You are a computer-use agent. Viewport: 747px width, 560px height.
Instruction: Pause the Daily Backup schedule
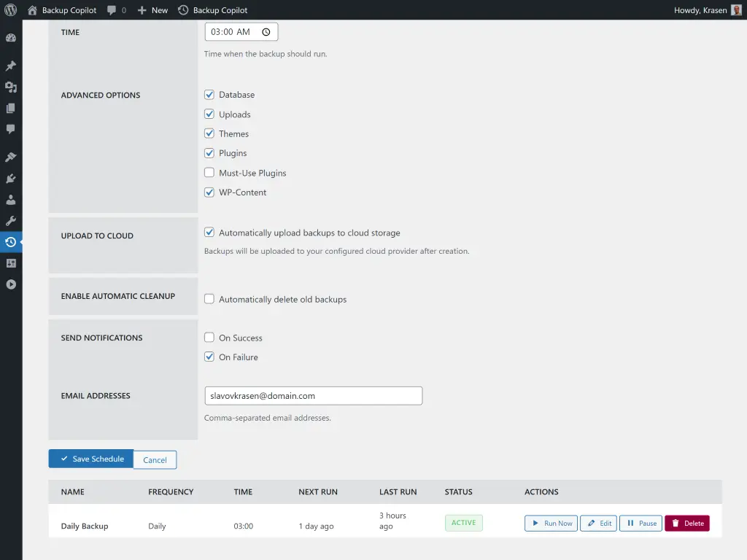click(640, 523)
